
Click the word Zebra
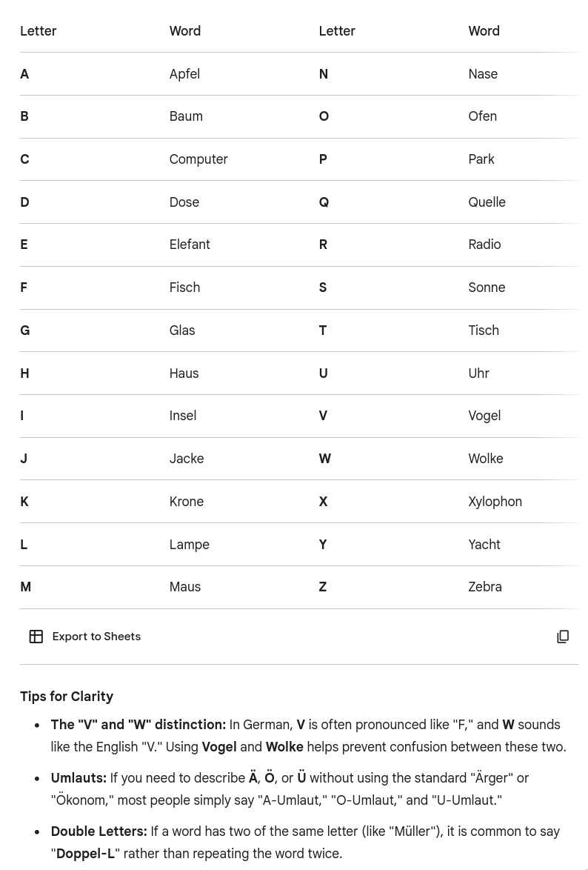click(x=485, y=587)
